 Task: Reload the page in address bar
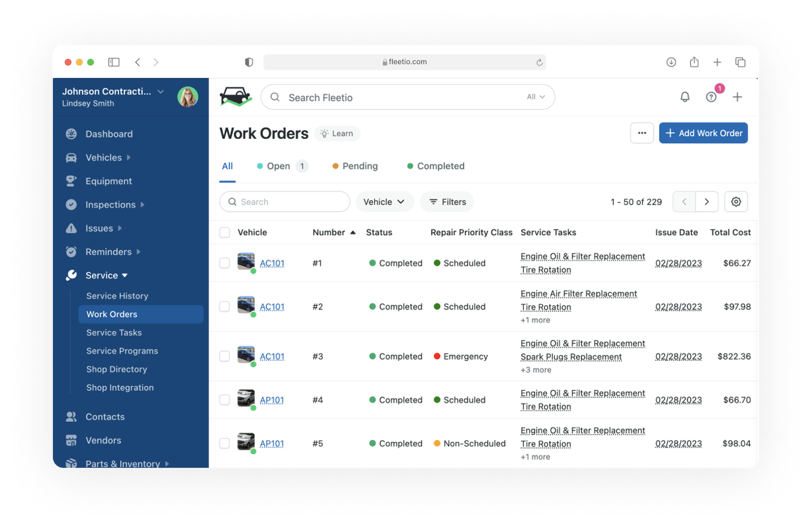(539, 62)
